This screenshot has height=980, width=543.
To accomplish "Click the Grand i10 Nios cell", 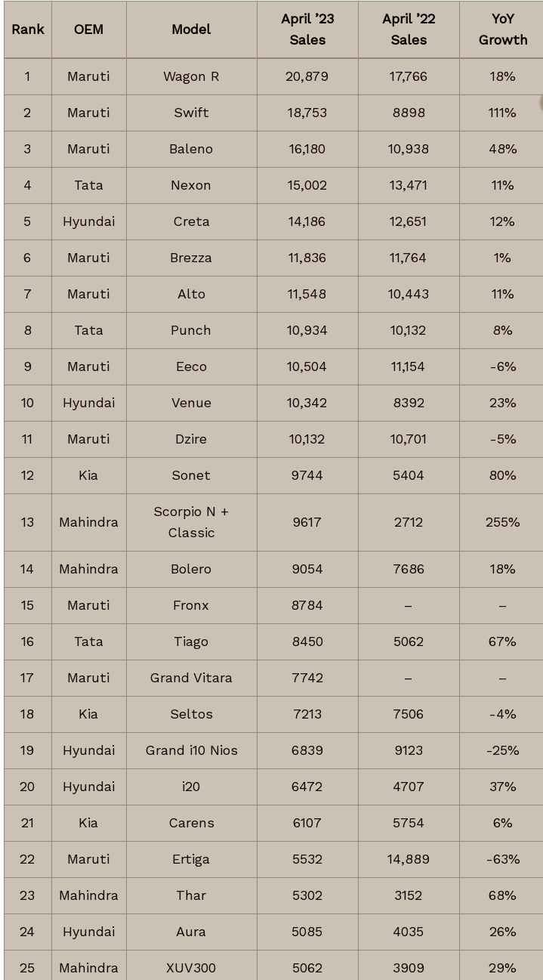I will pyautogui.click(x=191, y=750).
